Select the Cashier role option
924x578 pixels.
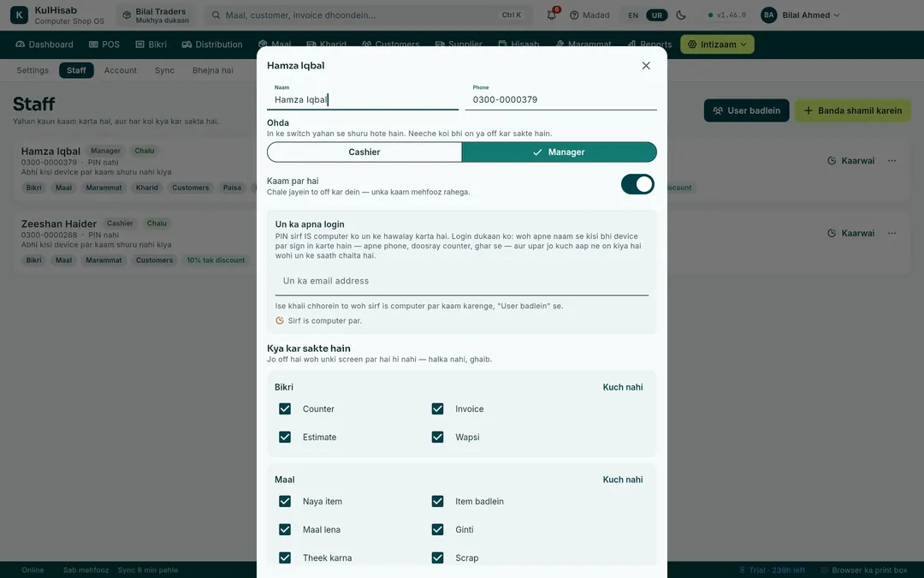(x=364, y=152)
